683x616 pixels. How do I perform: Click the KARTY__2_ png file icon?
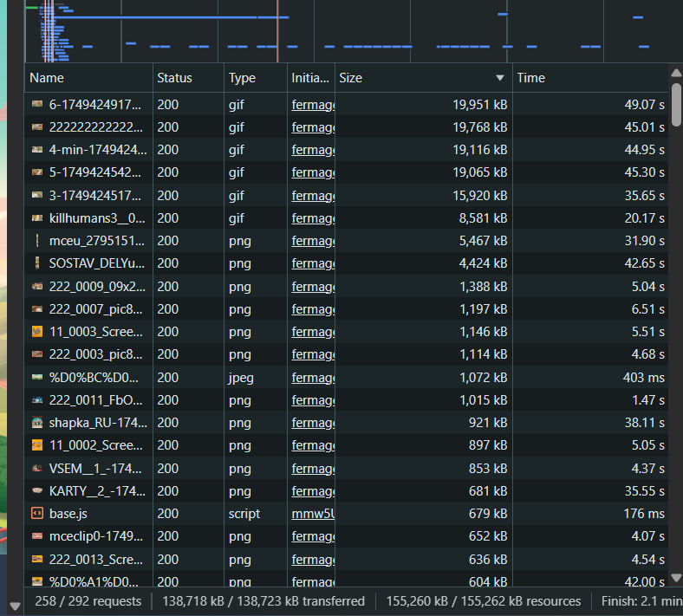(x=37, y=491)
